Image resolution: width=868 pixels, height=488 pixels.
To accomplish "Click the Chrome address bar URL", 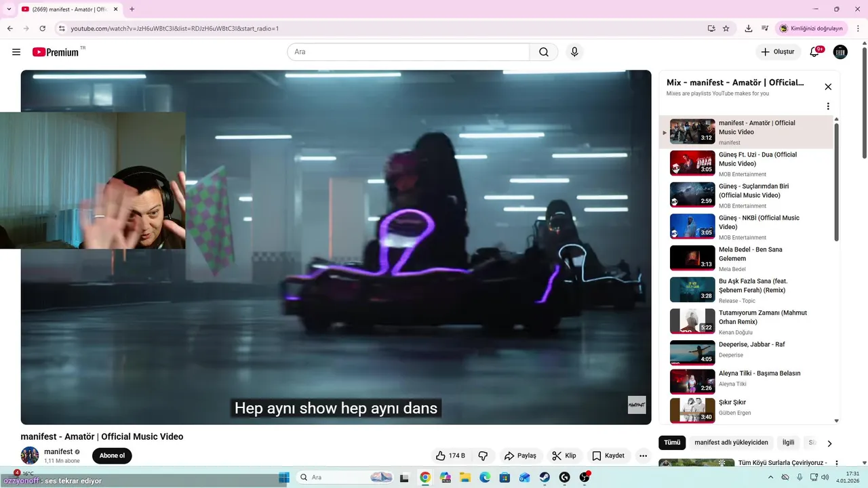I will click(x=174, y=28).
